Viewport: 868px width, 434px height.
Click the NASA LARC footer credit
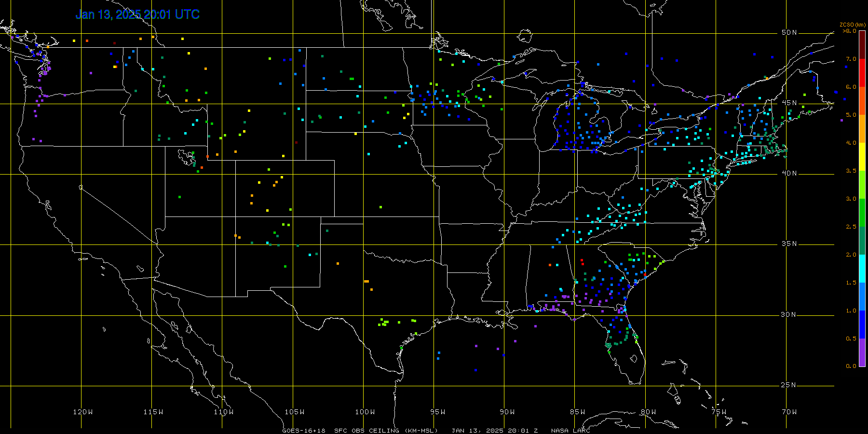[570, 430]
